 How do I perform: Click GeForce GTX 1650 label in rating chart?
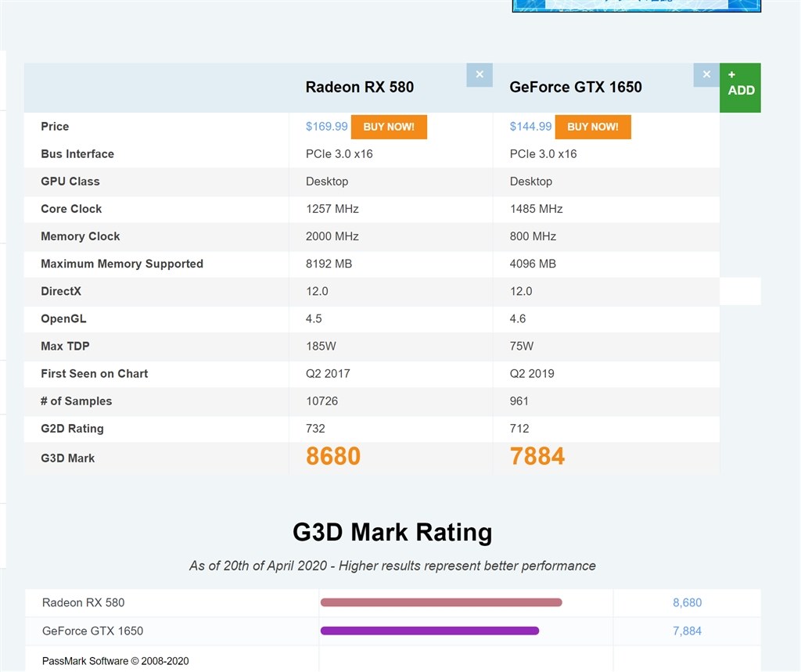tap(92, 631)
